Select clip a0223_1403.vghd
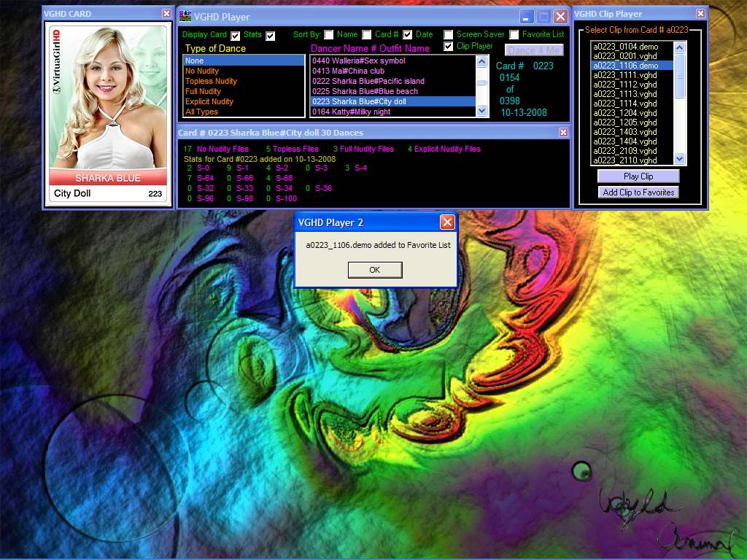The width and height of the screenshot is (747, 560). coord(632,132)
